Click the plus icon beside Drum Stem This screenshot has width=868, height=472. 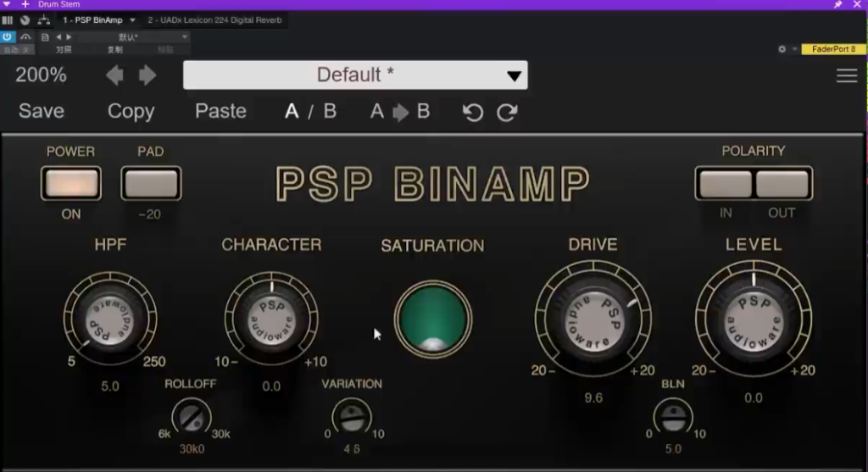point(25,4)
